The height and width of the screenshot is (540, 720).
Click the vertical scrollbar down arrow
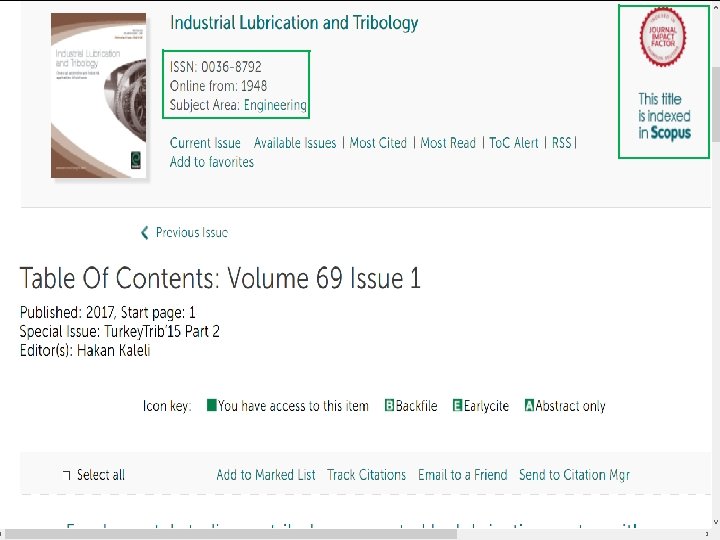click(x=716, y=522)
